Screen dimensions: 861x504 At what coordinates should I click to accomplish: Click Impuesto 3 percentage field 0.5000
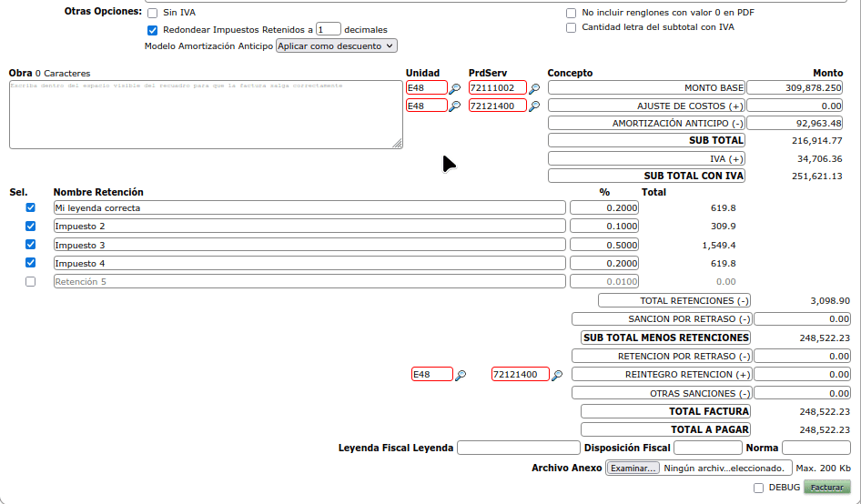[x=604, y=245]
